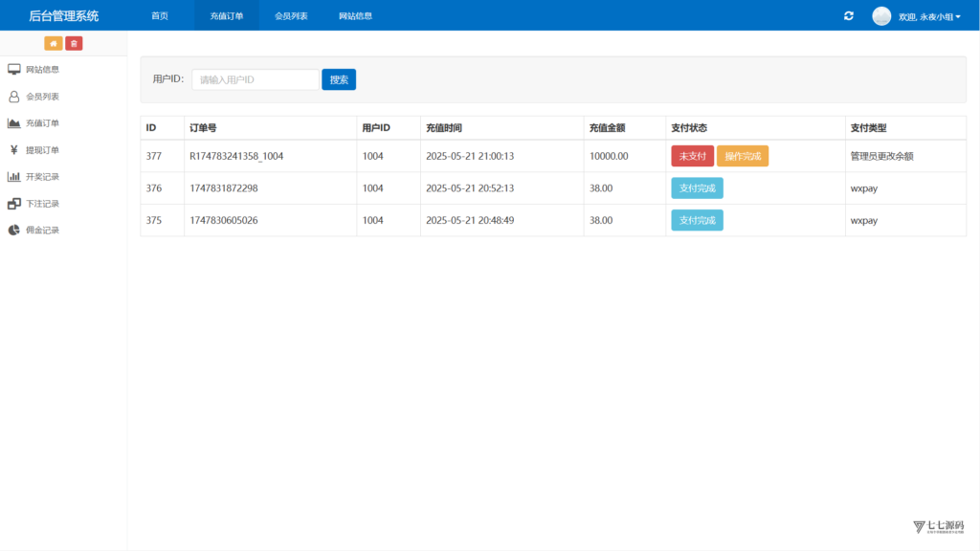Click the bar chart icon for 开奖记录

click(x=13, y=177)
